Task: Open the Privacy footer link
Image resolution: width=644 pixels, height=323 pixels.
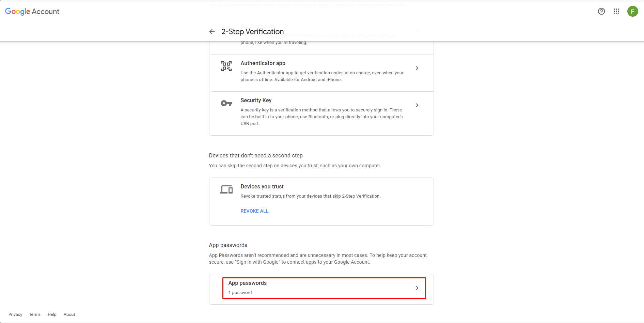Action: pos(15,314)
